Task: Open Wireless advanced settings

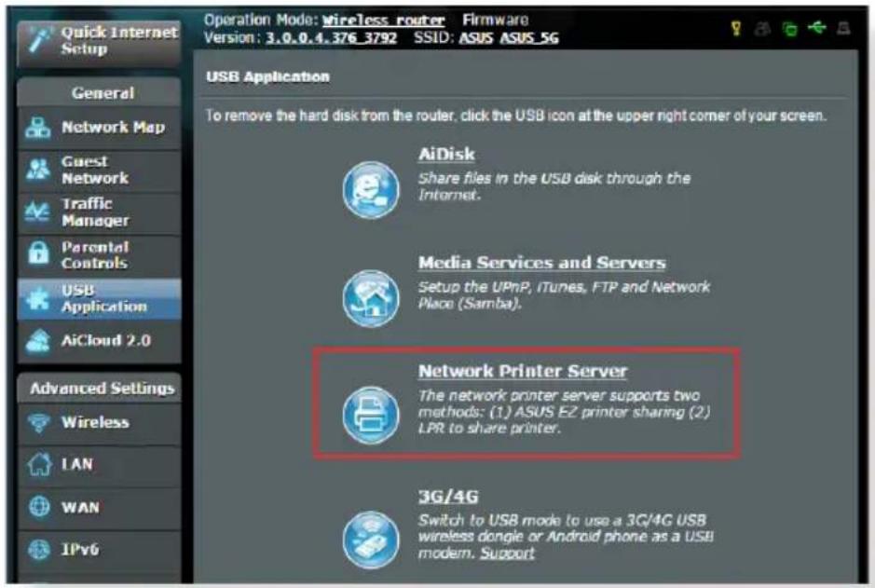Action: click(x=100, y=422)
